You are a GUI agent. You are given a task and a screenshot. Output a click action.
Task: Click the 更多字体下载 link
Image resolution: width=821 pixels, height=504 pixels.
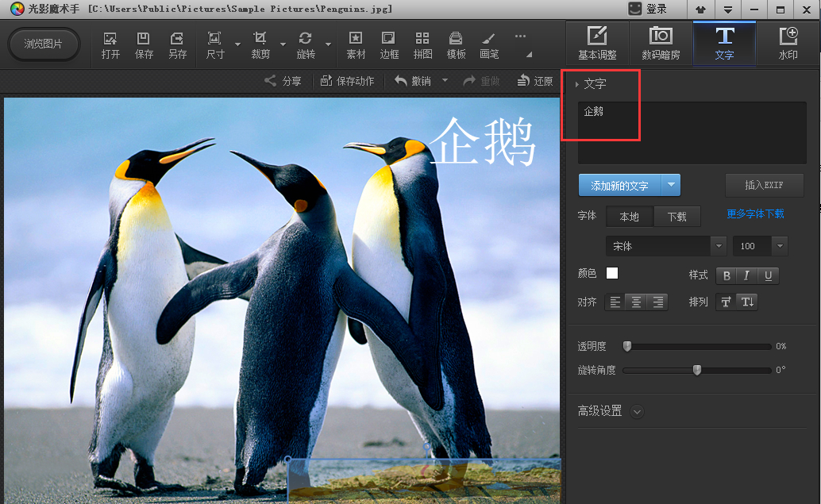pos(755,214)
